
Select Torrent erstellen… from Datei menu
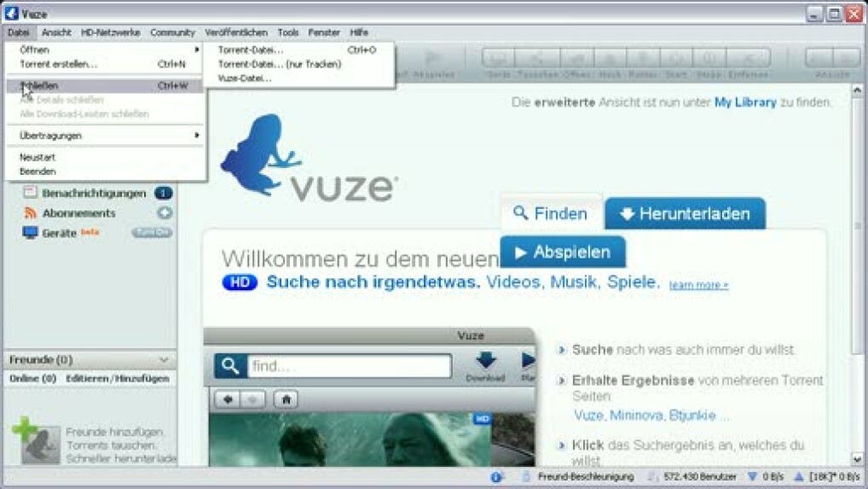(x=58, y=64)
